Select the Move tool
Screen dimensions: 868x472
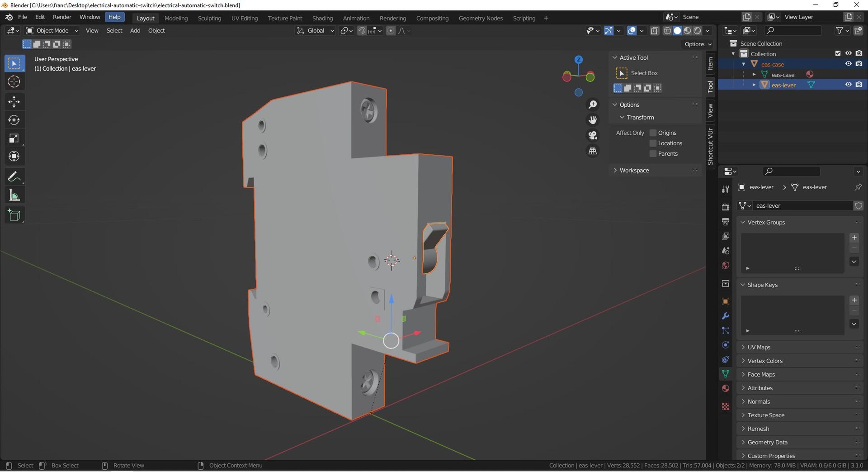(x=14, y=102)
